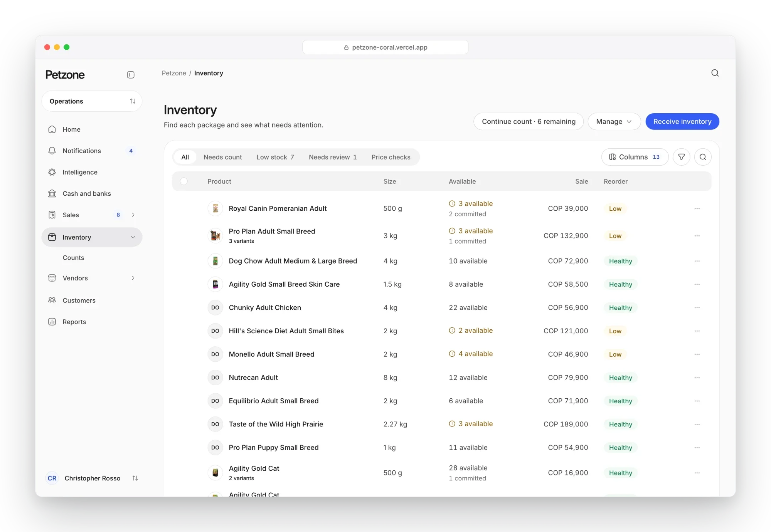
Task: Click the Notifications count badge 4
Action: [x=131, y=151]
